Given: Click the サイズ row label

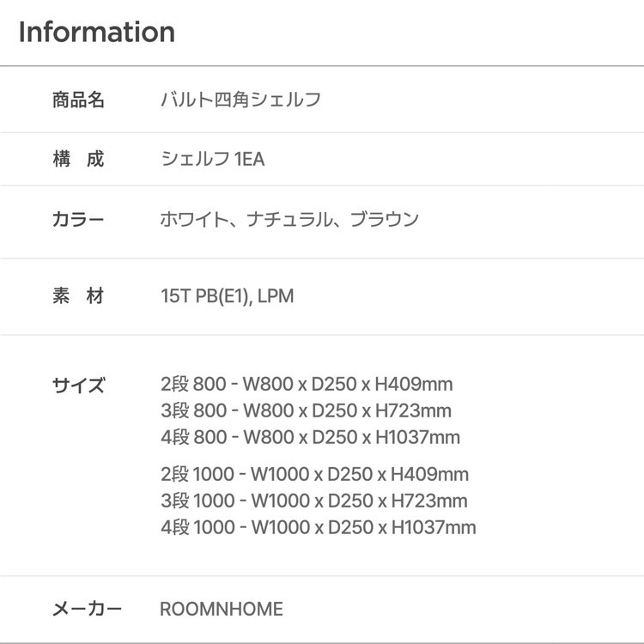Looking at the screenshot, I should (78, 385).
